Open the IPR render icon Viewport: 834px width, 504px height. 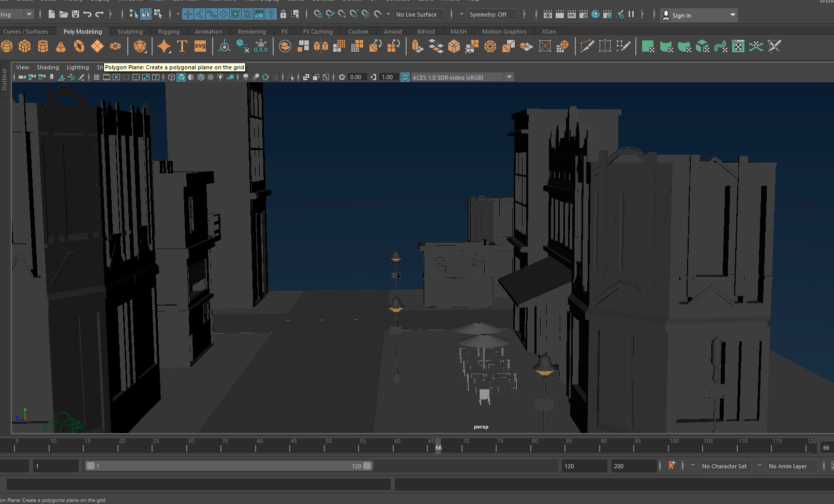572,14
